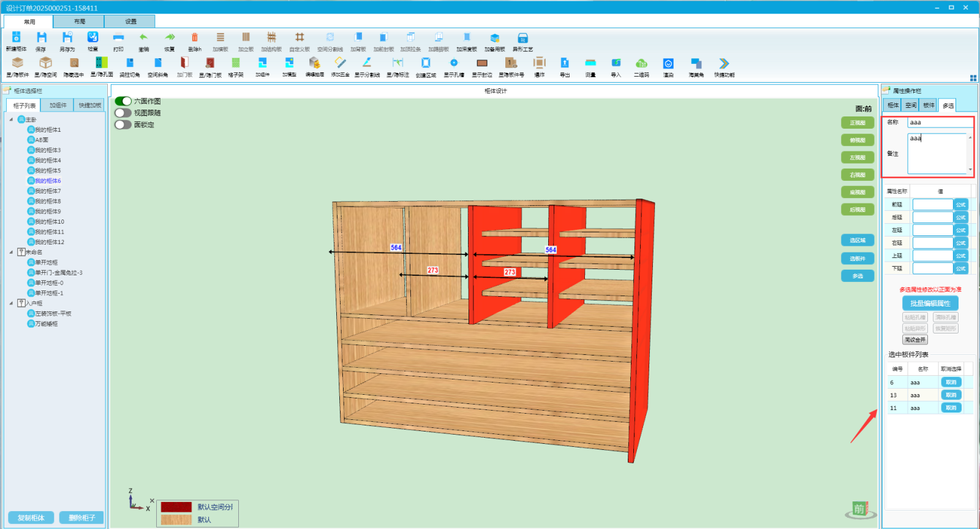
Task: Collapse the 入户柜 tree node
Action: (11, 303)
